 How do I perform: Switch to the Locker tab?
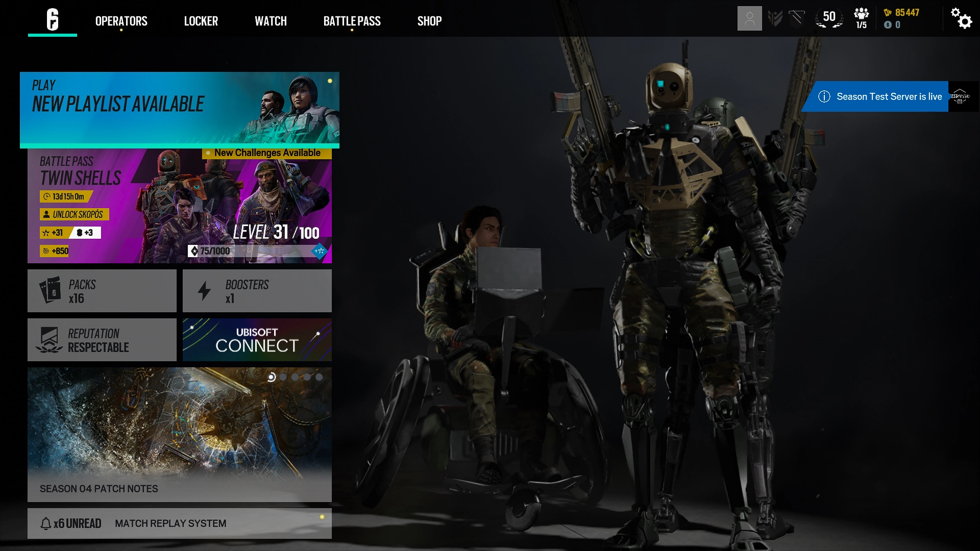coord(201,21)
